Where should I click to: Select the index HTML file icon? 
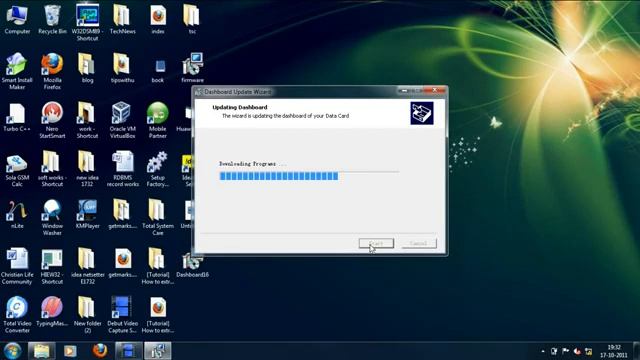[158, 19]
